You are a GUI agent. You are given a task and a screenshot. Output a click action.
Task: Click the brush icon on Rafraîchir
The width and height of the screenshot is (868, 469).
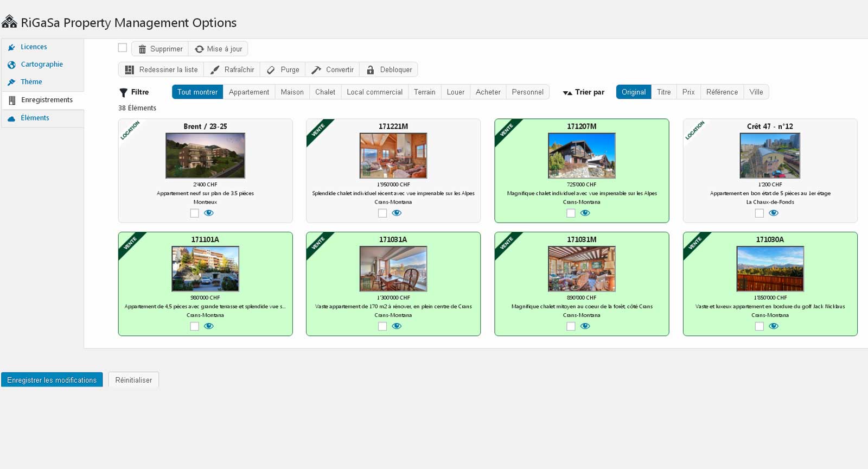click(x=215, y=70)
